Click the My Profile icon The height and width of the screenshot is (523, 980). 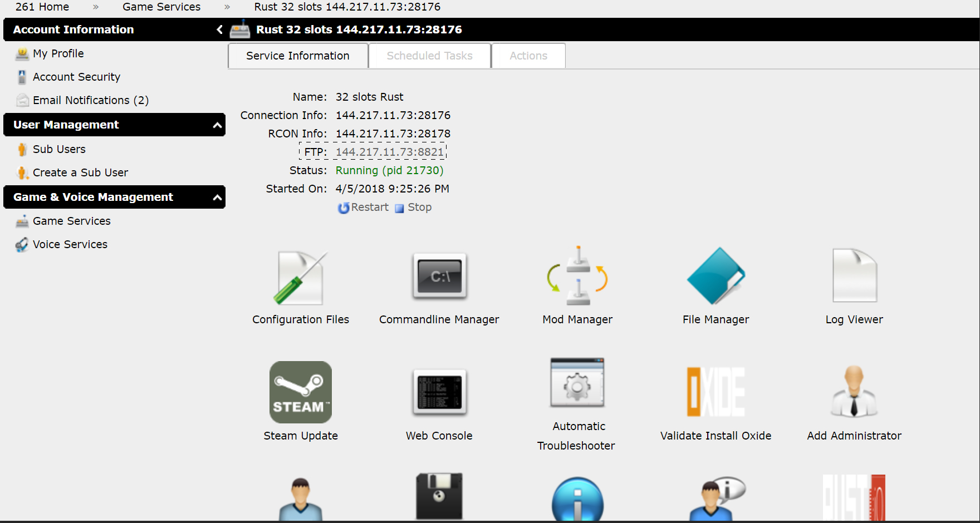coord(22,53)
